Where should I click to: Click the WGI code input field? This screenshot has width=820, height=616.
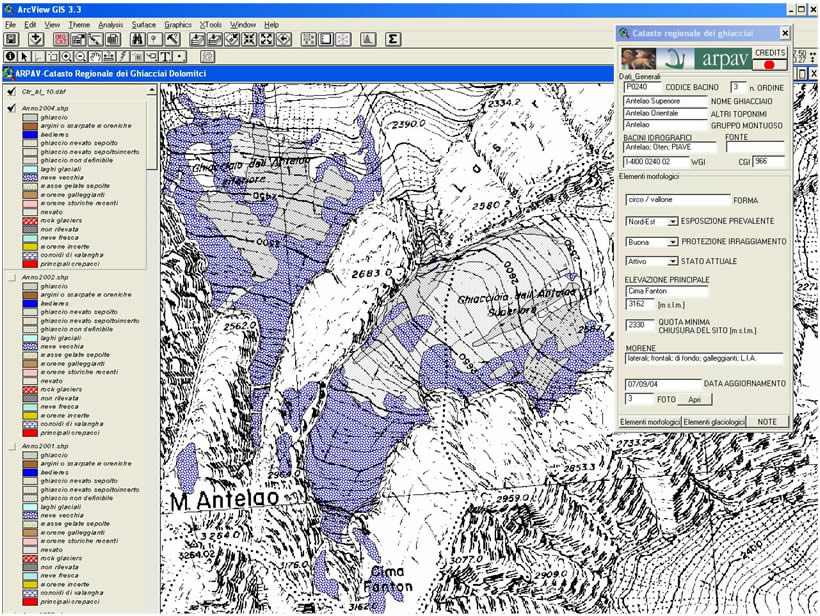pos(657,162)
